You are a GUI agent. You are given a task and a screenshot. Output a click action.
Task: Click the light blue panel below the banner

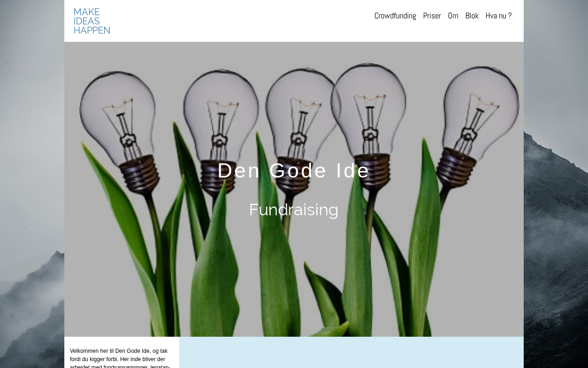click(x=351, y=352)
